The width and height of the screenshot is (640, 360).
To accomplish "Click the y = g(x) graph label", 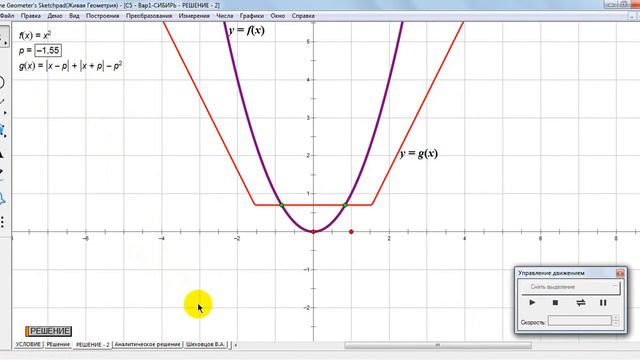I will [x=419, y=153].
